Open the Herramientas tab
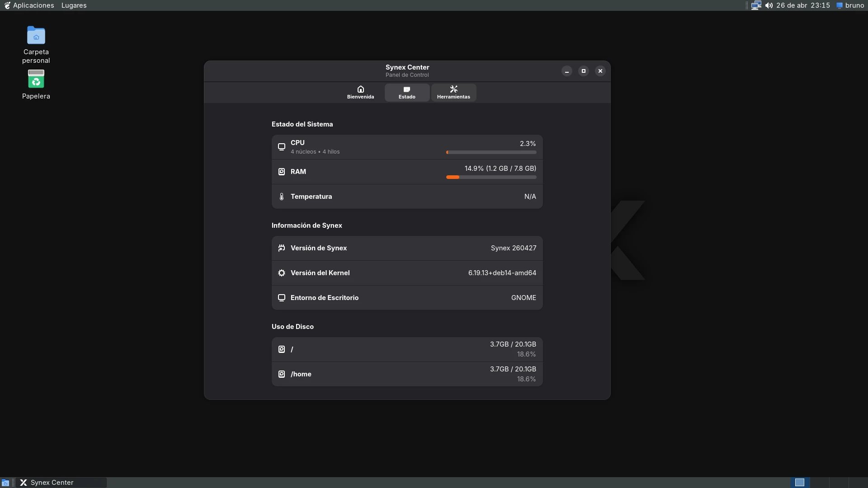Viewport: 868px width, 488px height. (453, 92)
